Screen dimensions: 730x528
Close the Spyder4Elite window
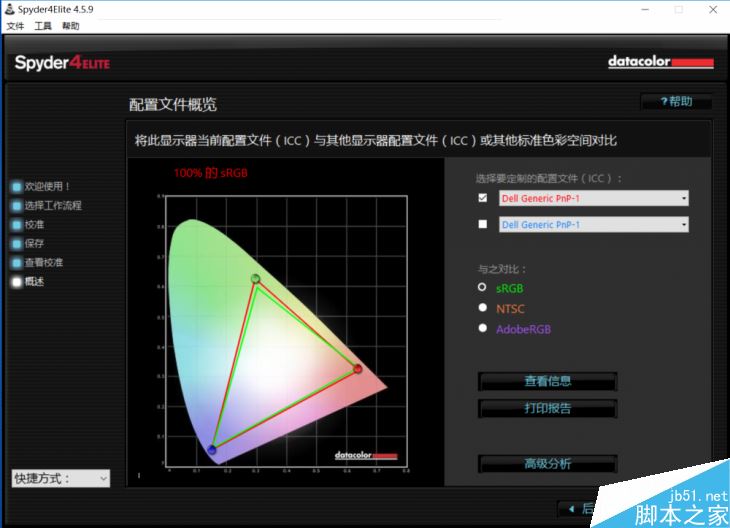pyautogui.click(x=713, y=9)
